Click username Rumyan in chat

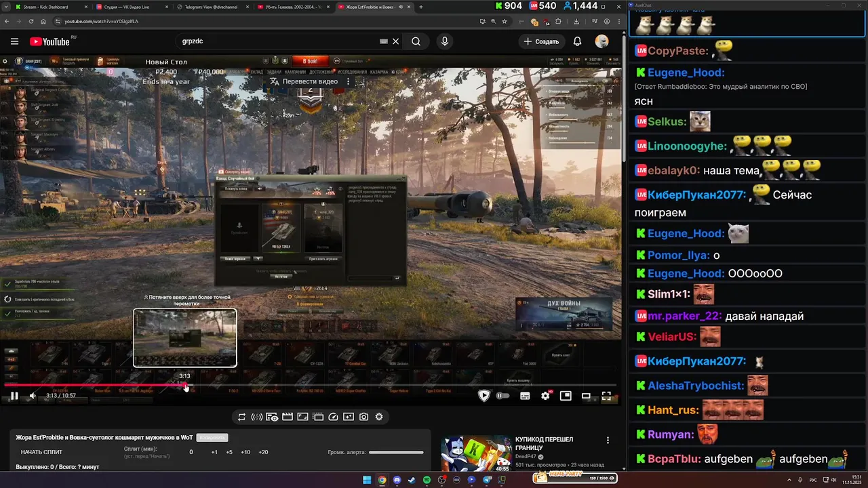pos(671,434)
